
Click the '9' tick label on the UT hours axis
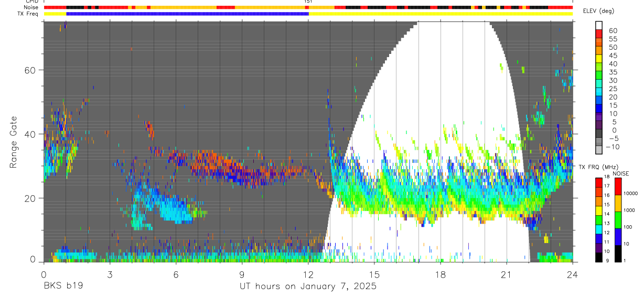242,273
